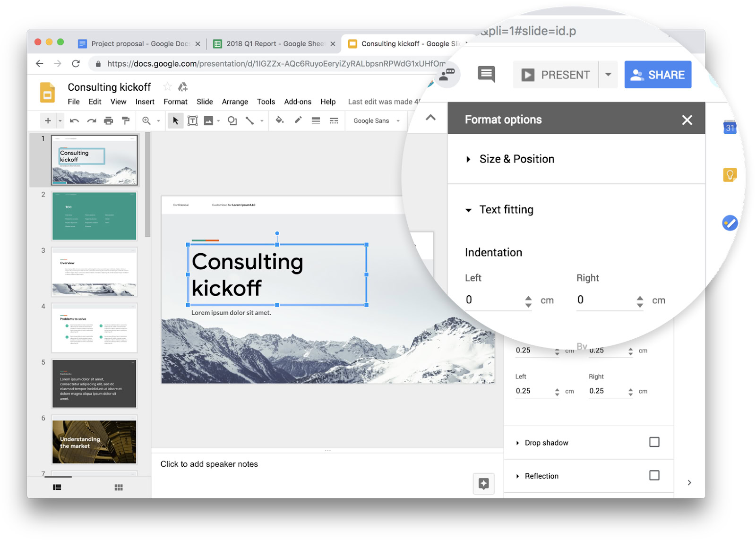The width and height of the screenshot is (756, 540).
Task: Choose the select arrow cursor tool
Action: (175, 121)
